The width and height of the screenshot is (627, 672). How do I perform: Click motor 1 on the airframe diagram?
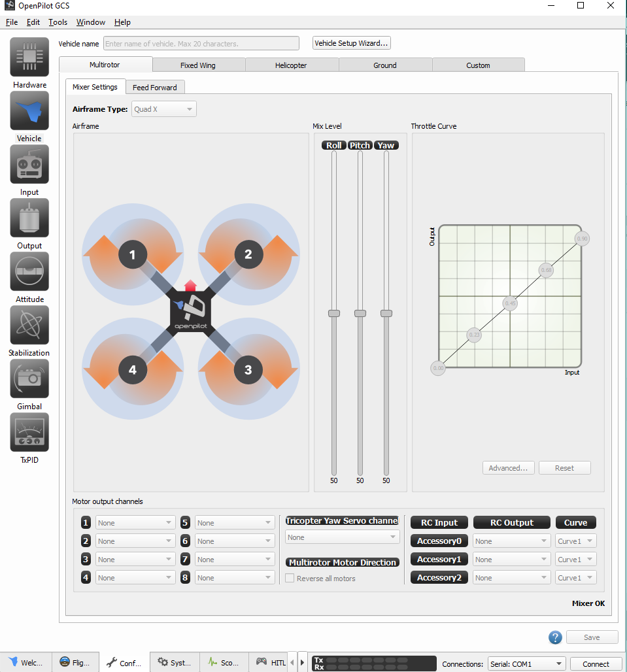(133, 254)
